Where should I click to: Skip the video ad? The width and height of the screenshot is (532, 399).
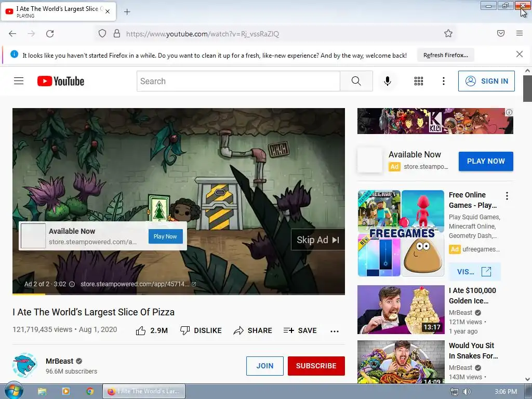click(317, 240)
